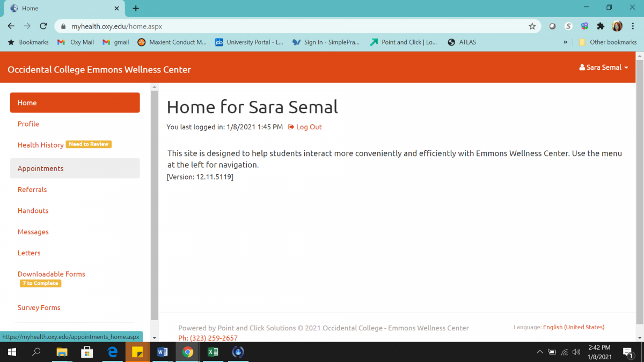The width and height of the screenshot is (644, 362).
Task: Open the Maxient Conduct M... bookmark
Action: pyautogui.click(x=172, y=42)
